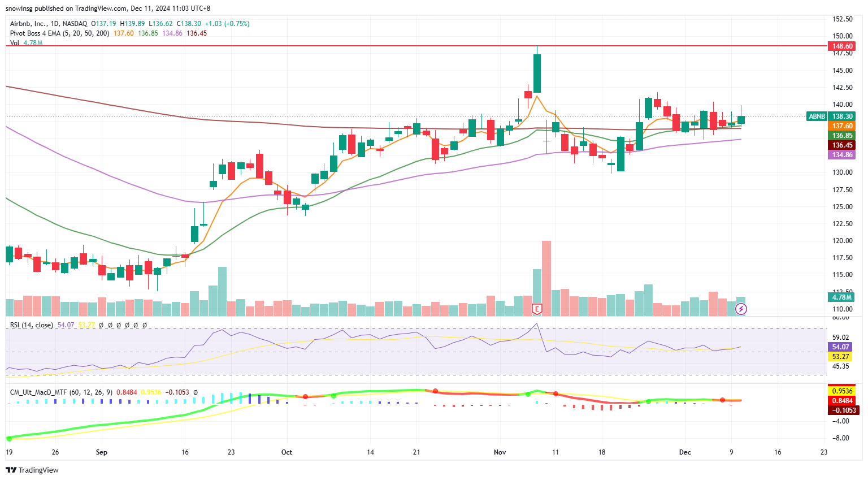Click the yellow 53.27 RSI axis label
Image resolution: width=868 pixels, height=480 pixels.
coord(840,357)
